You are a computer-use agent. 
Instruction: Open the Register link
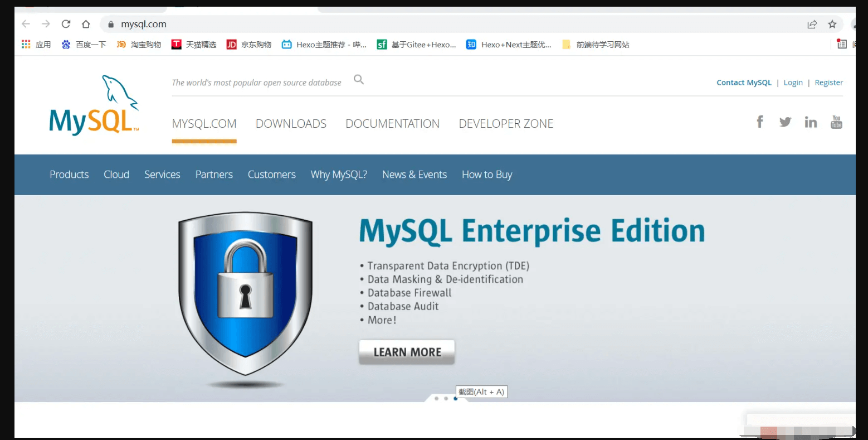[x=828, y=83]
